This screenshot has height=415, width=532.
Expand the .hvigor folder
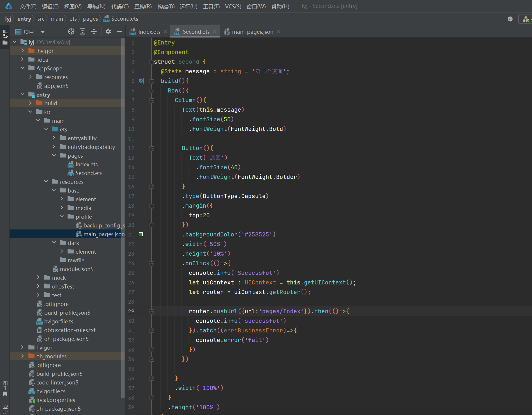[x=22, y=51]
